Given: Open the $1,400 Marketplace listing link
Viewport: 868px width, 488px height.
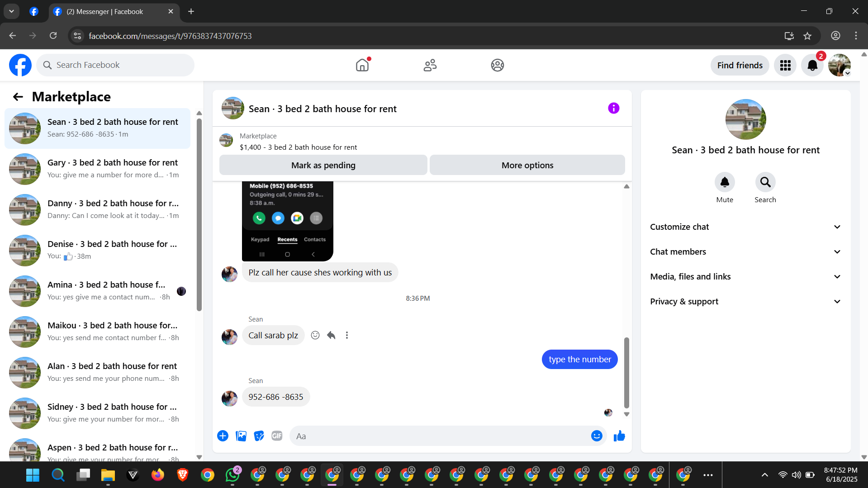Looking at the screenshot, I should (x=298, y=147).
